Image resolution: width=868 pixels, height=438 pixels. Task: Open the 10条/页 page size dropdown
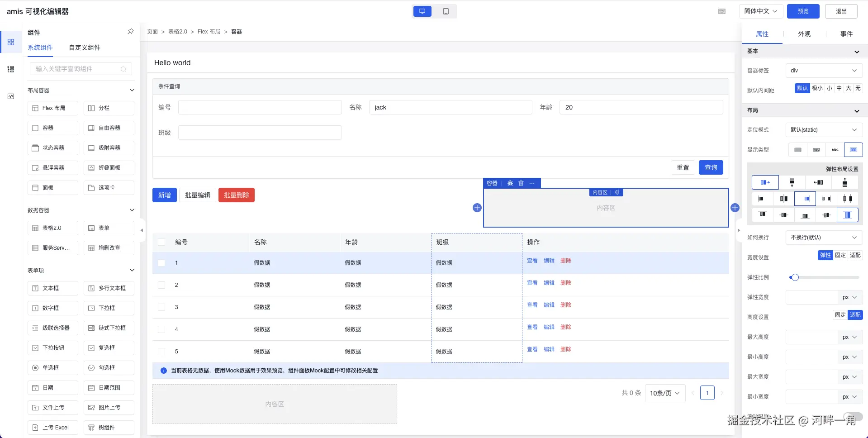[x=665, y=393]
